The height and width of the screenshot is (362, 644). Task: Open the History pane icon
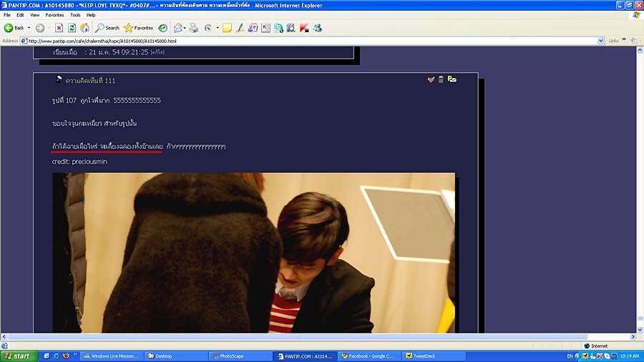click(163, 28)
